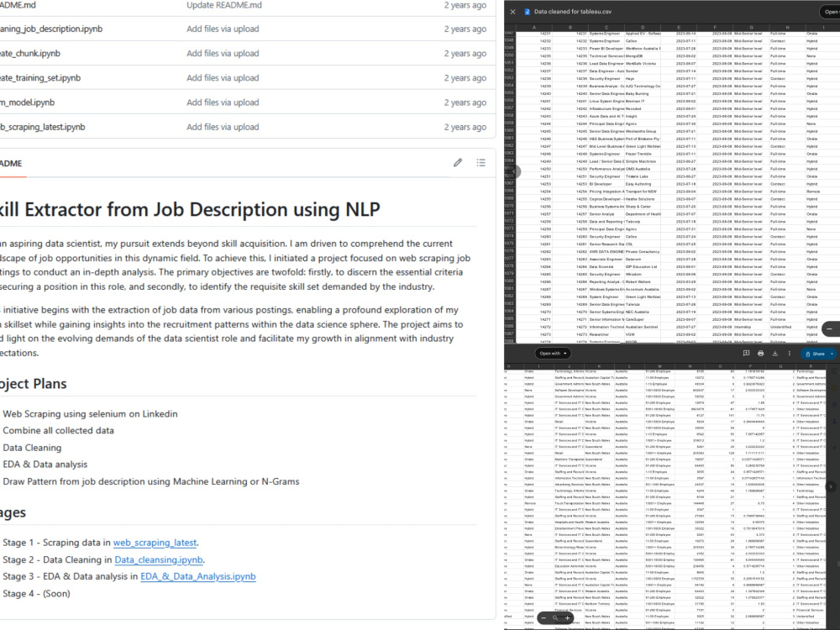Open cleaning_job_description.ipynb file
This screenshot has height=630, width=840.
(51, 29)
